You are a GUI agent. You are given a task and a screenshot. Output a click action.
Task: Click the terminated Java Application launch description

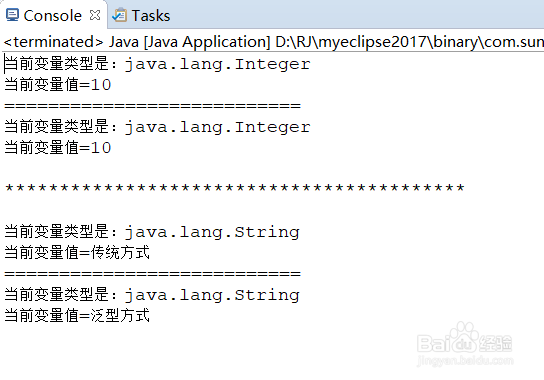(273, 42)
